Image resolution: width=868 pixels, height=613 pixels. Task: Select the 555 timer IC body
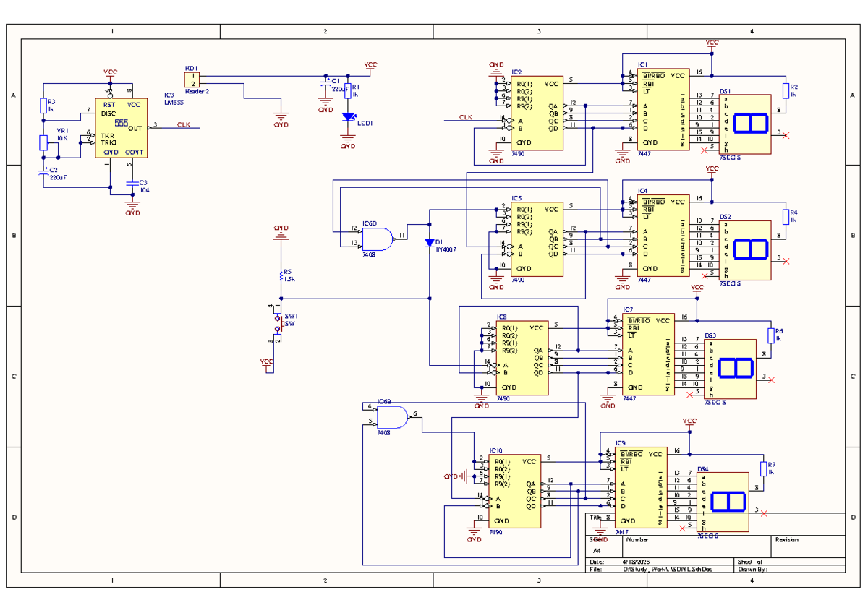pyautogui.click(x=122, y=129)
